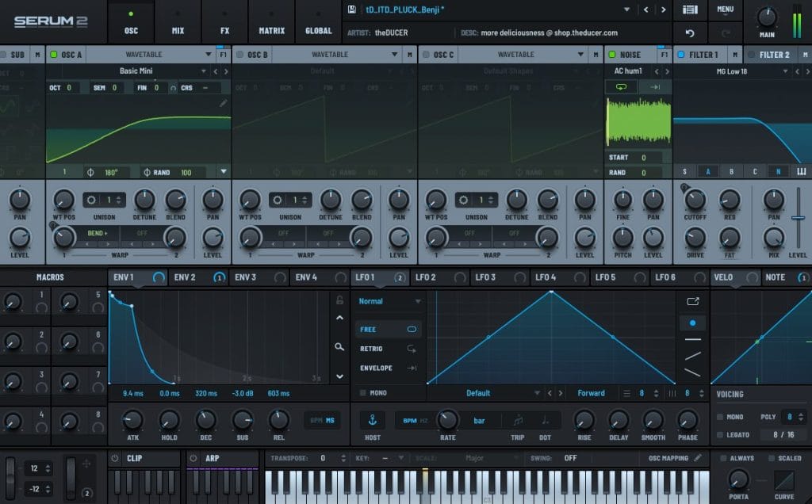
Task: Toggle the envelope lock icon
Action: 339,300
